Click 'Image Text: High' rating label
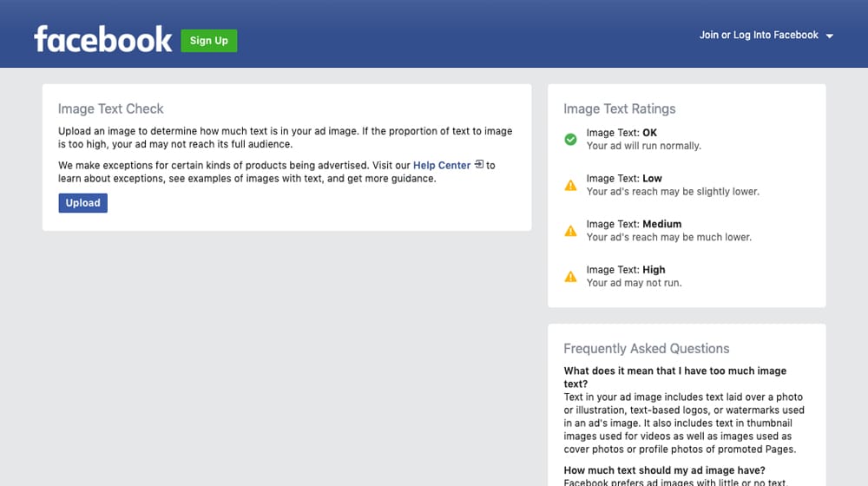This screenshot has width=868, height=486. click(x=626, y=270)
